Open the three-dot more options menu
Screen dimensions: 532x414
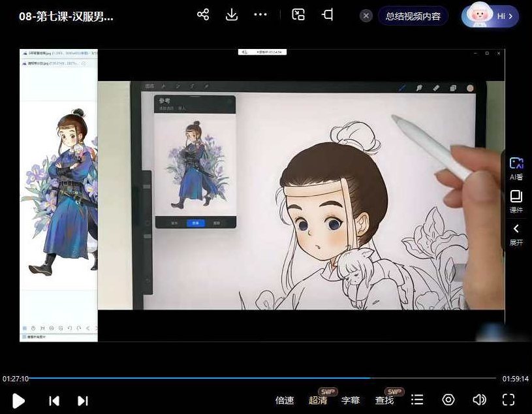tap(260, 15)
